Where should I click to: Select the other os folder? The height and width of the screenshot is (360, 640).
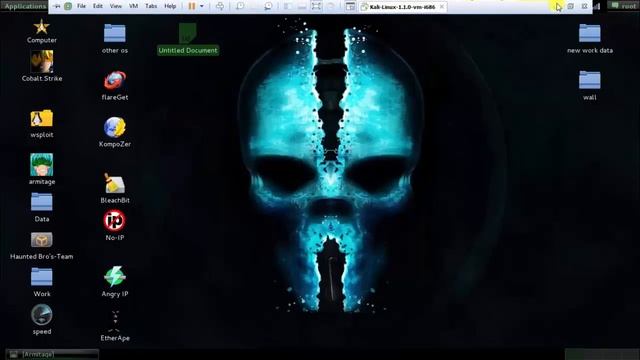(x=115, y=33)
